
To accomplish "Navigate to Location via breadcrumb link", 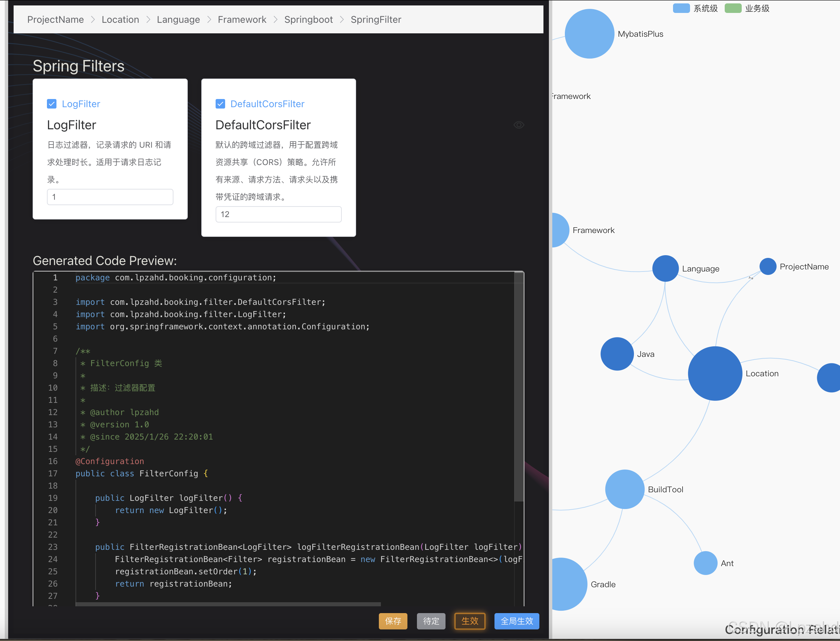I will tap(120, 19).
